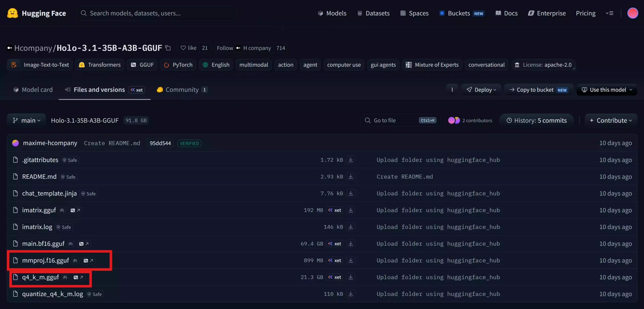Open the Use this model dropdown
The image size is (644, 309).
click(x=607, y=90)
